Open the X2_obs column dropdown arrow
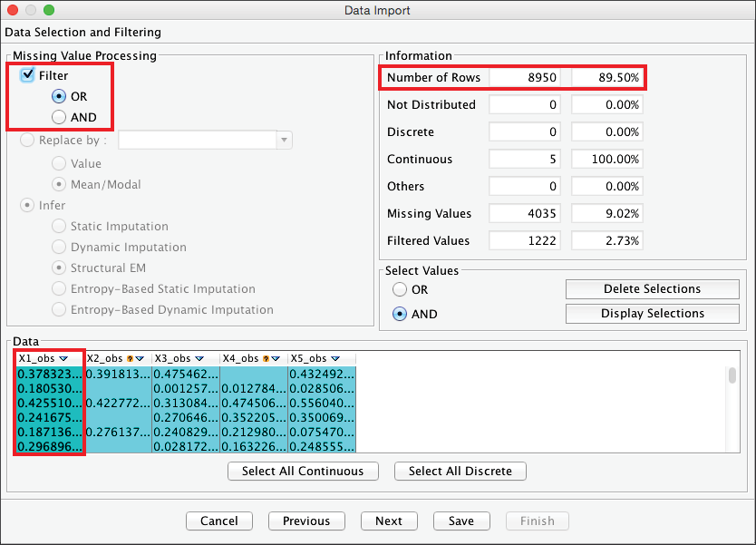 (x=141, y=359)
